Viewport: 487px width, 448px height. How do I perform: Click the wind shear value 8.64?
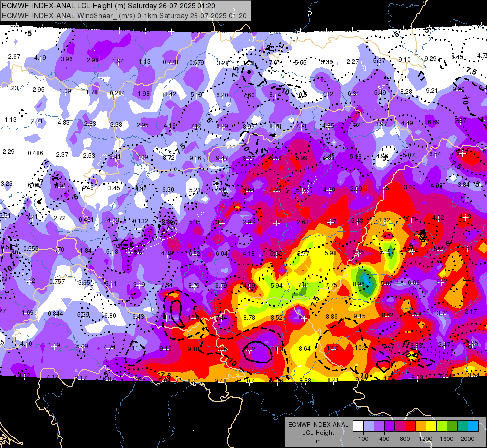coord(304,349)
